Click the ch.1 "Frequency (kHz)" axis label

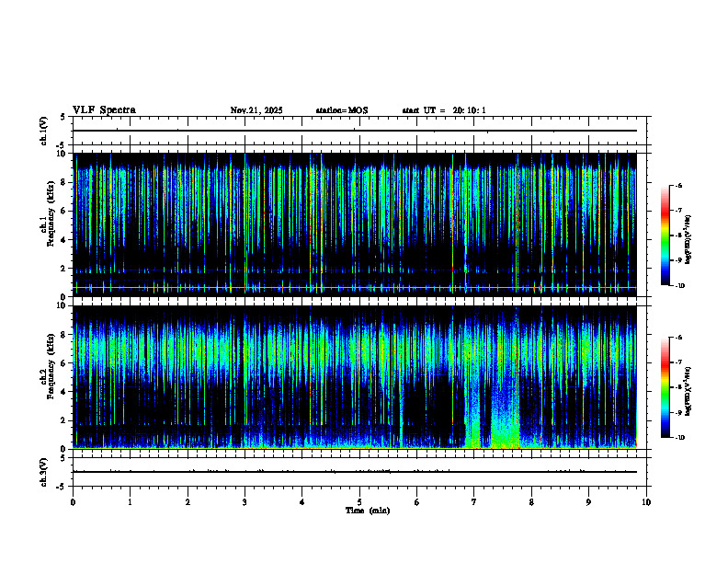click(51, 213)
